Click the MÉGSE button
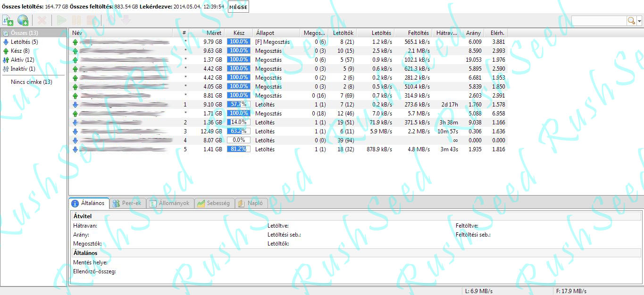644x295 pixels. coord(238,7)
